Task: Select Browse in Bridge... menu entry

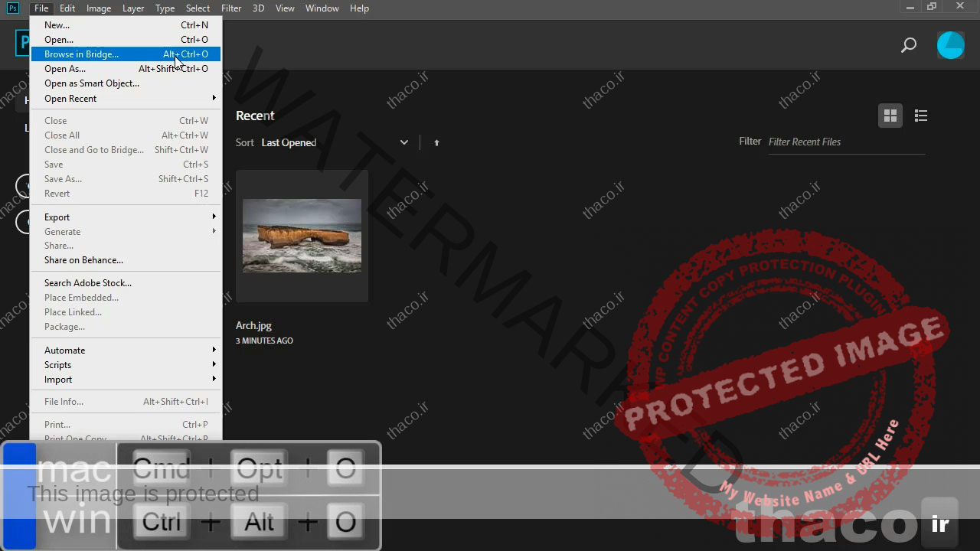Action: coord(126,54)
